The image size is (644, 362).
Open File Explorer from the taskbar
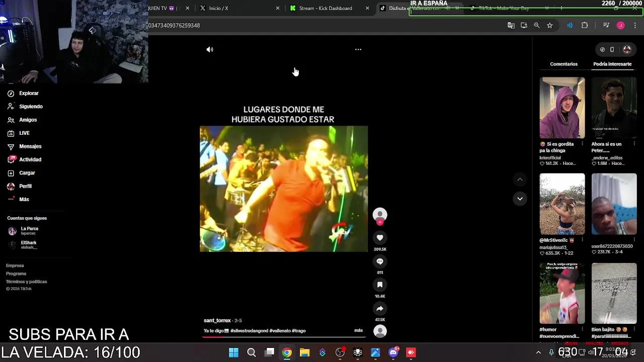tap(304, 352)
